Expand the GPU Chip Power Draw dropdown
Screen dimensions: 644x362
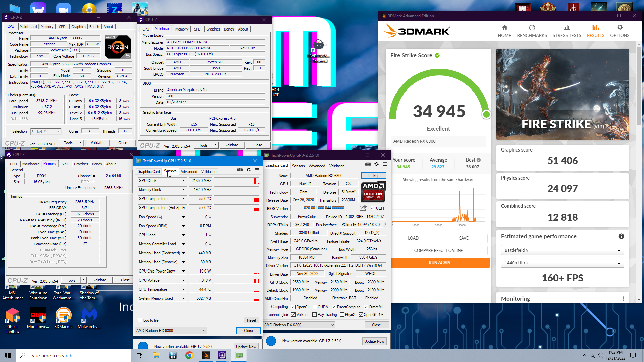pyautogui.click(x=183, y=271)
